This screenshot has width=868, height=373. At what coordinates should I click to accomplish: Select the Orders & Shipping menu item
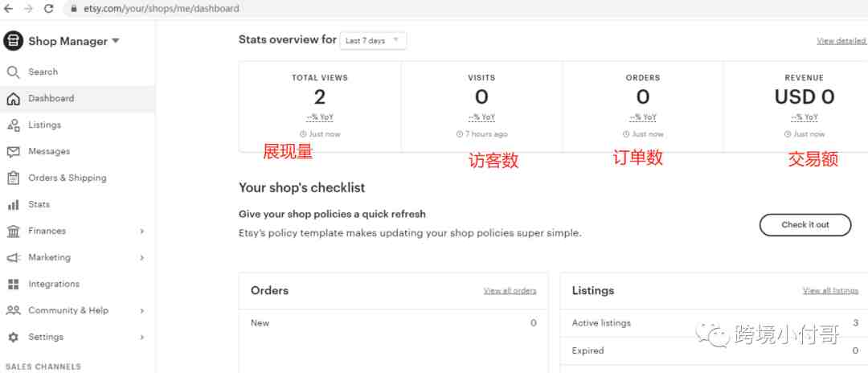coord(77,178)
